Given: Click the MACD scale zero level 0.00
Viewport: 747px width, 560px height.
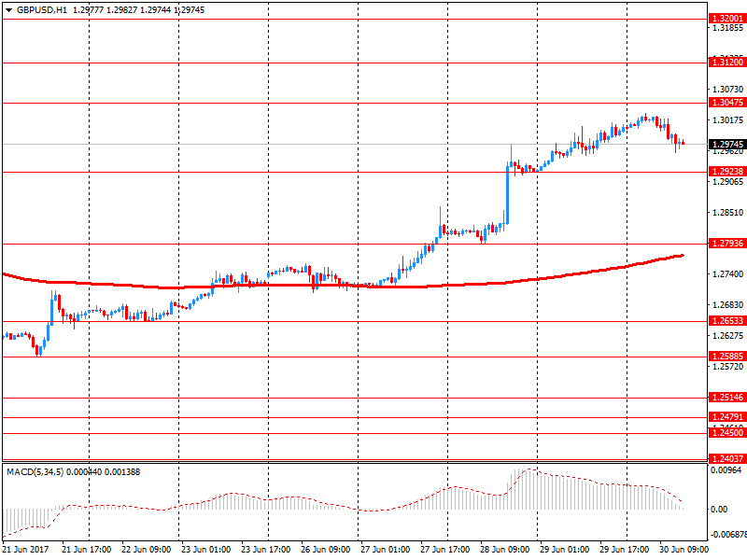Looking at the screenshot, I should click(719, 510).
